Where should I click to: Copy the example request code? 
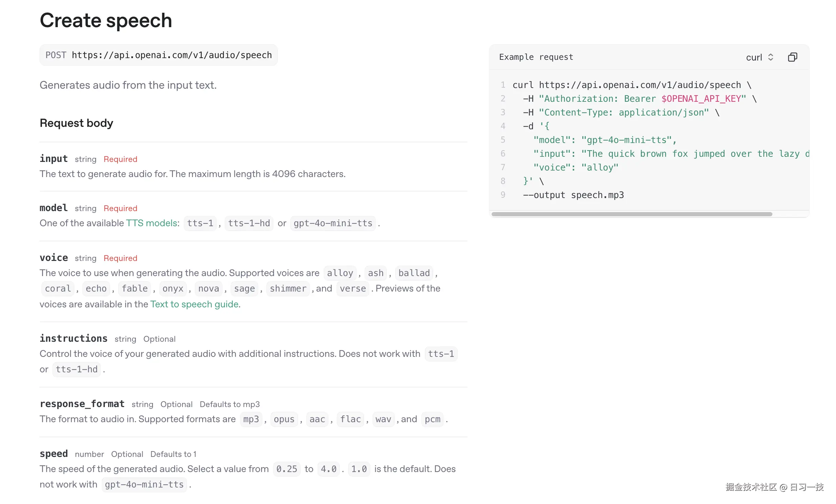[792, 57]
